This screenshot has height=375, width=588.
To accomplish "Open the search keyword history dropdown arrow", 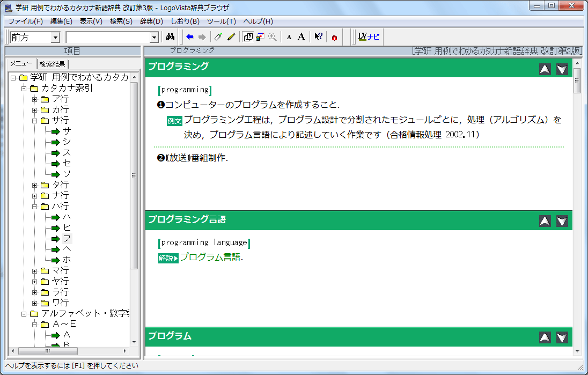I will coord(155,37).
